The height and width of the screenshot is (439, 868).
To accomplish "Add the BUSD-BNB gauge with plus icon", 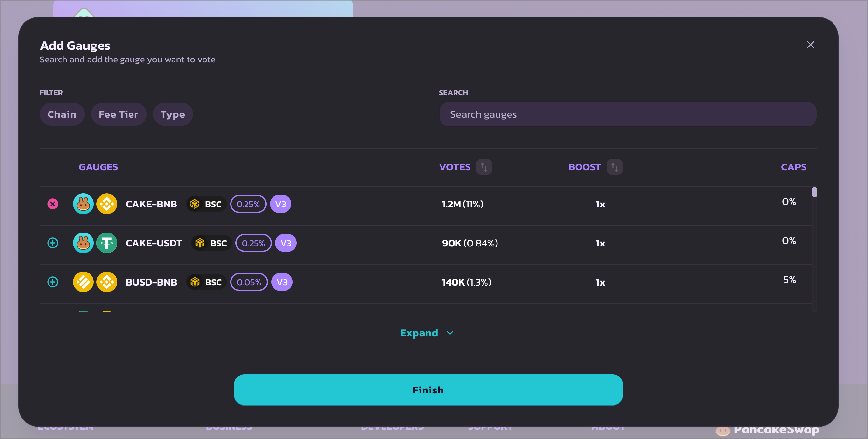I will pyautogui.click(x=52, y=282).
